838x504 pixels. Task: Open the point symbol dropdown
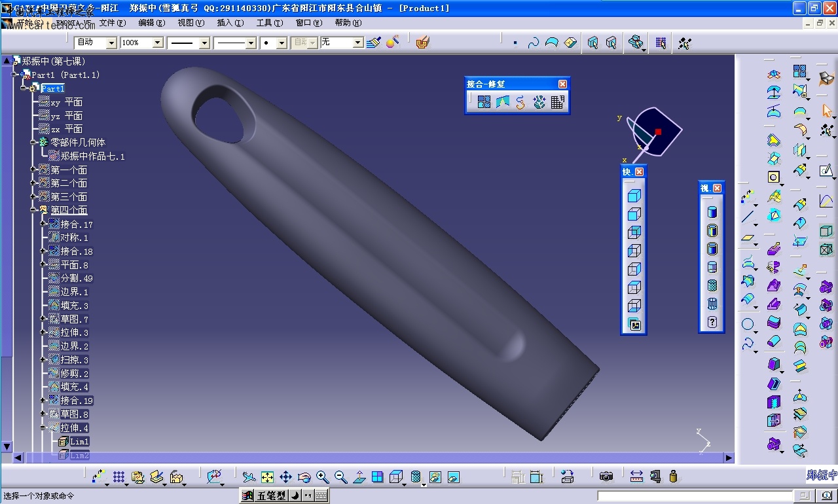point(282,43)
